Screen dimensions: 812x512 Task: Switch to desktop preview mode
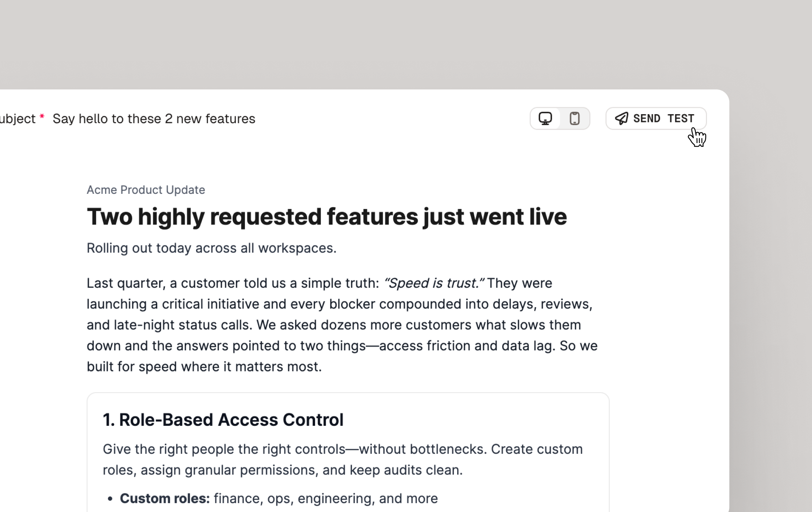click(x=545, y=119)
